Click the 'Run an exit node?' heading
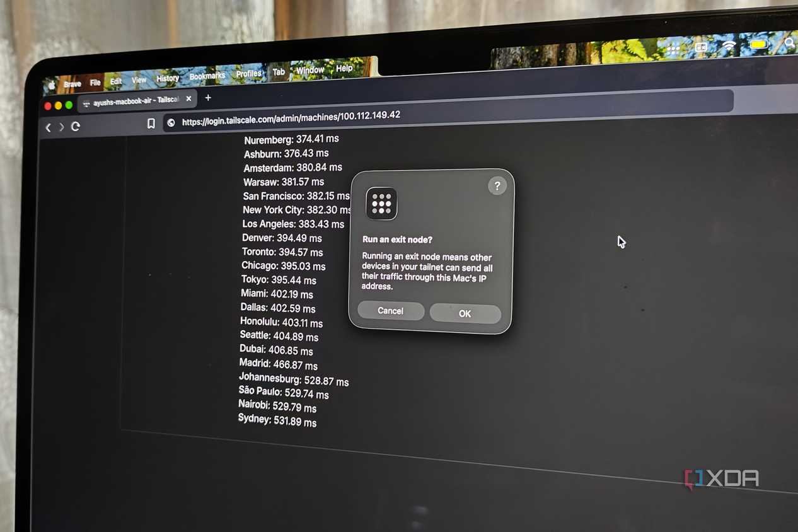Screen dimensions: 798x532 coord(397,240)
